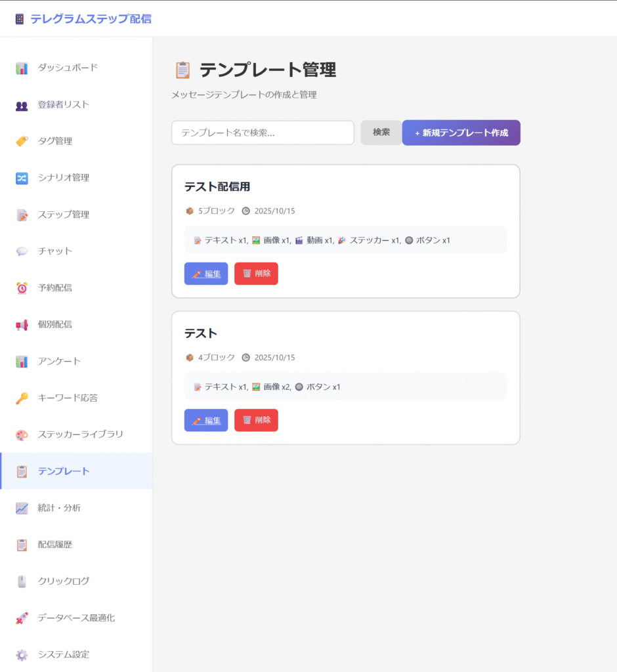Click the keyword response key icon
This screenshot has height=672, width=617.
[22, 398]
